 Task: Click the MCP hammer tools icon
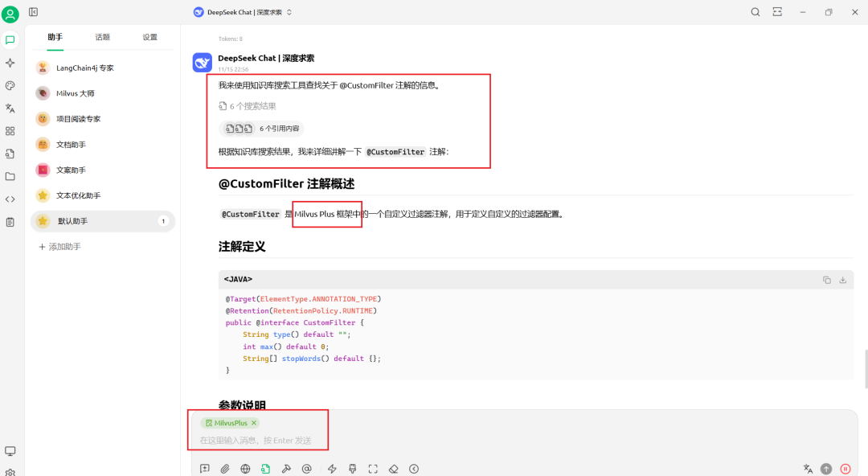tap(286, 469)
